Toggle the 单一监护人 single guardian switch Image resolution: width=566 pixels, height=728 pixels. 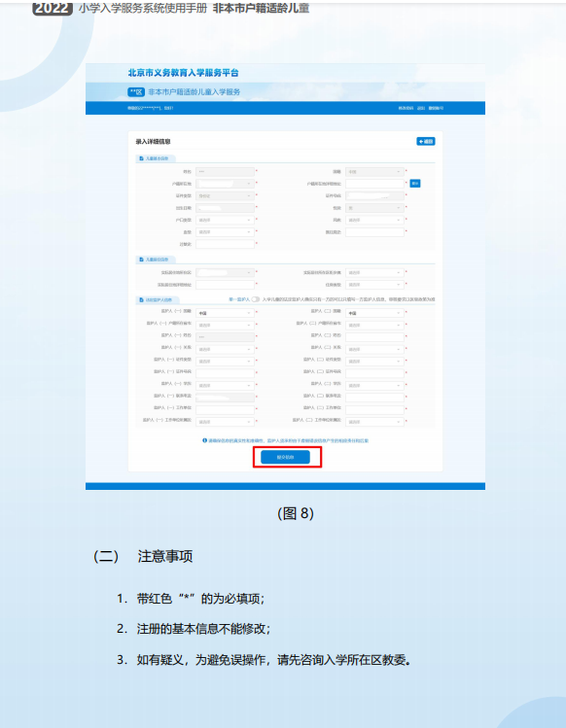pyautogui.click(x=256, y=299)
